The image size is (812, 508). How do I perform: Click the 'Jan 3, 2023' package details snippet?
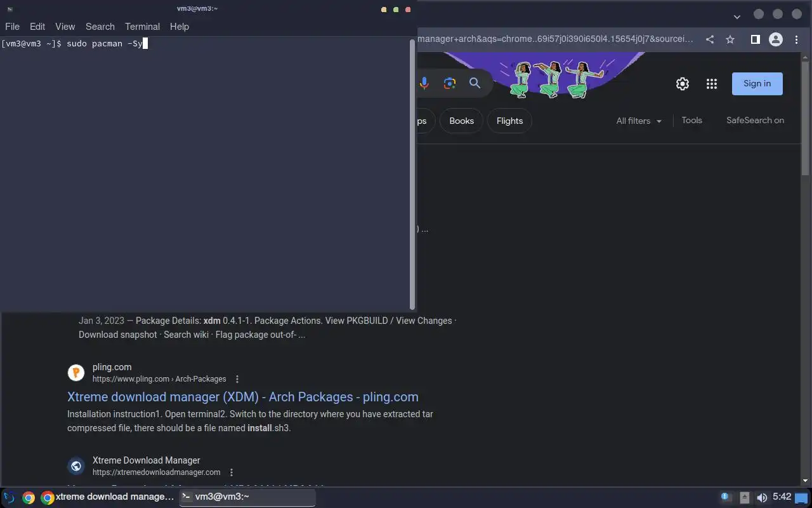(x=267, y=328)
